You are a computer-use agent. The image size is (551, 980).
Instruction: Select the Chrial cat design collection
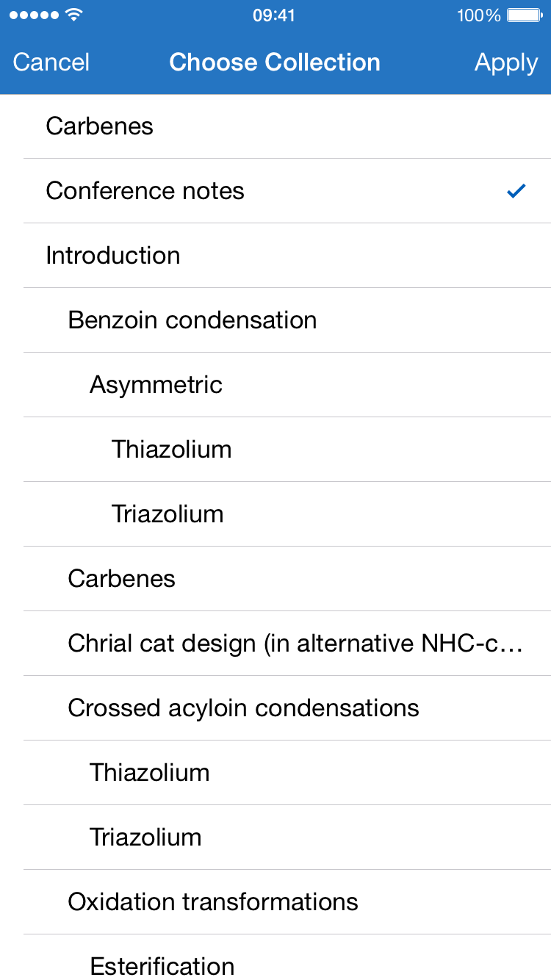(275, 644)
